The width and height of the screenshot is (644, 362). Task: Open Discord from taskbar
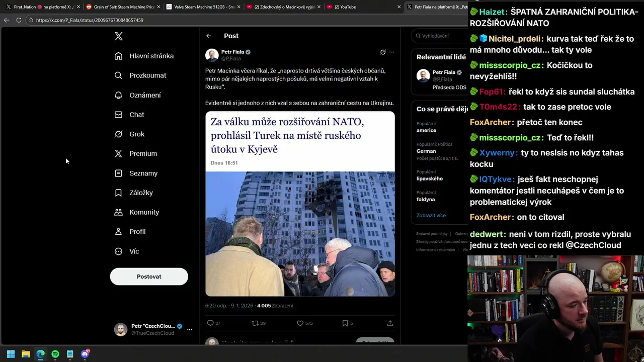coord(85,354)
